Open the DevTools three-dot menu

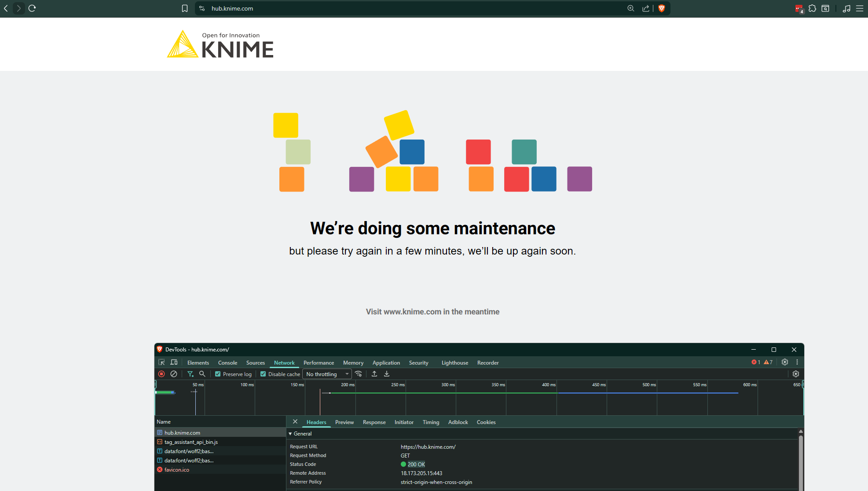click(x=797, y=362)
